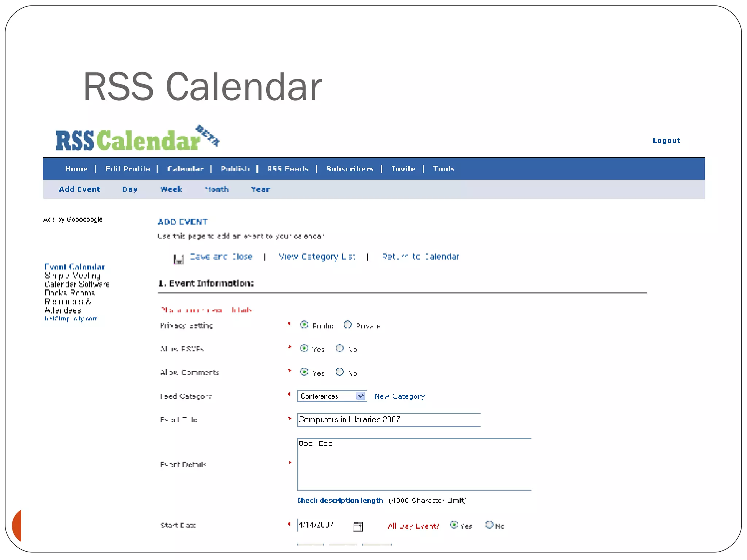Viewport: 747px width, 560px height.
Task: Open the Home menu item
Action: [76, 168]
